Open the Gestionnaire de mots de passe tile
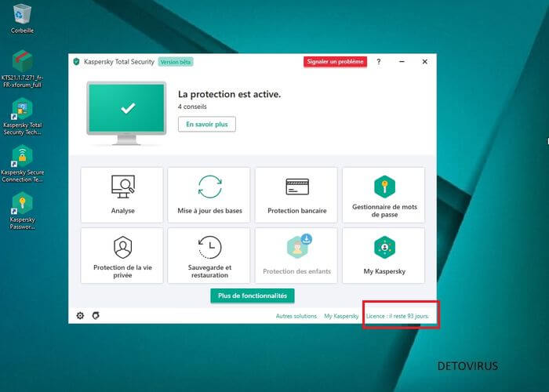549x392 pixels. pos(384,195)
